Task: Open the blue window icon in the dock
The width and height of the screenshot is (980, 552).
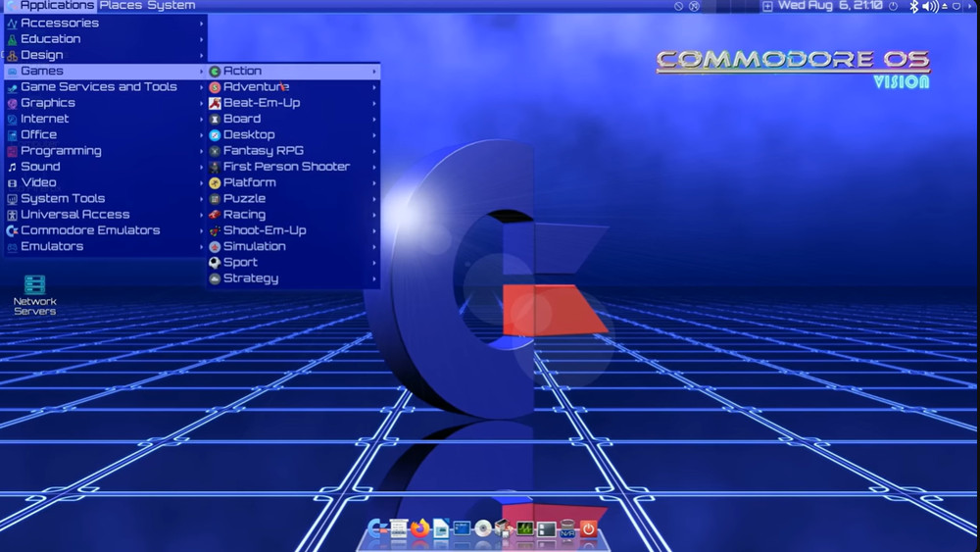Action: point(462,528)
